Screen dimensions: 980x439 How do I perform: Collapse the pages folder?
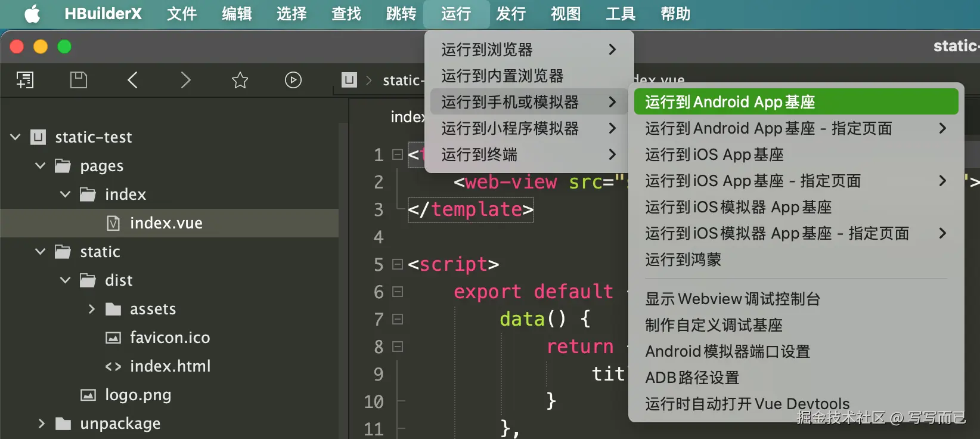click(41, 166)
